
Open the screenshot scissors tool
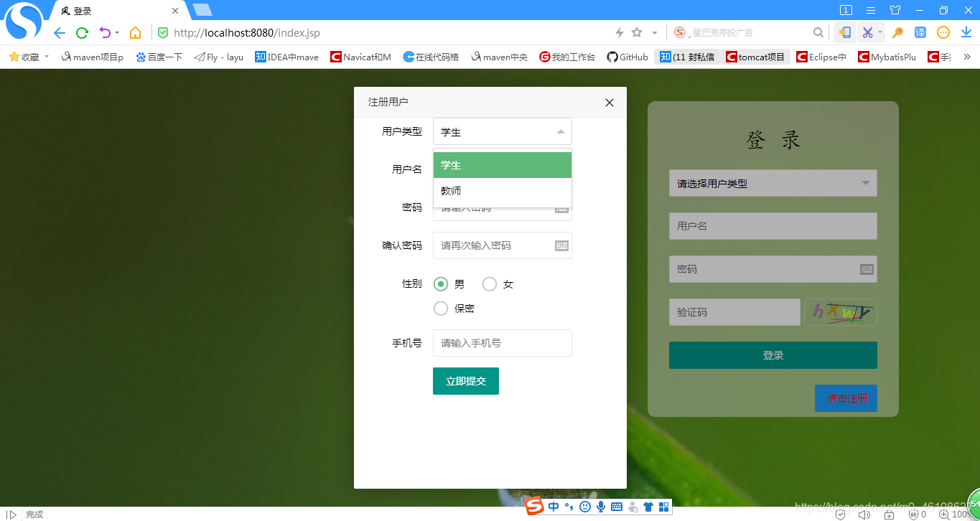point(867,32)
